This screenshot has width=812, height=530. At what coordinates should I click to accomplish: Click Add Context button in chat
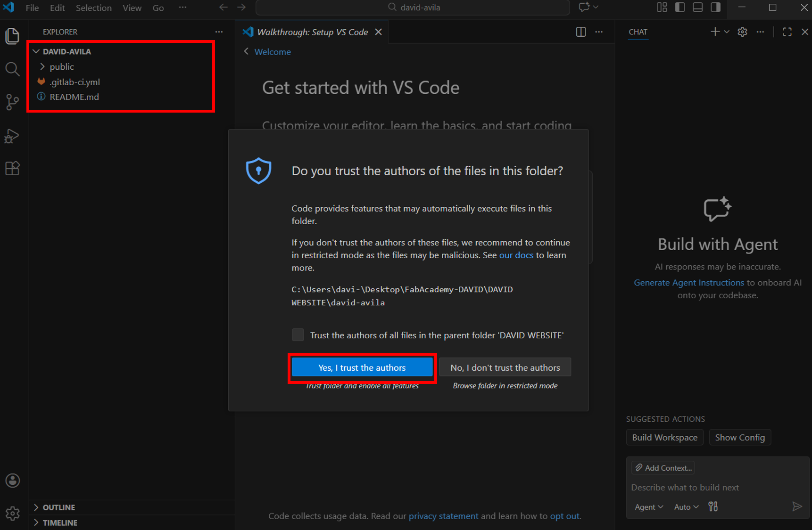click(663, 468)
